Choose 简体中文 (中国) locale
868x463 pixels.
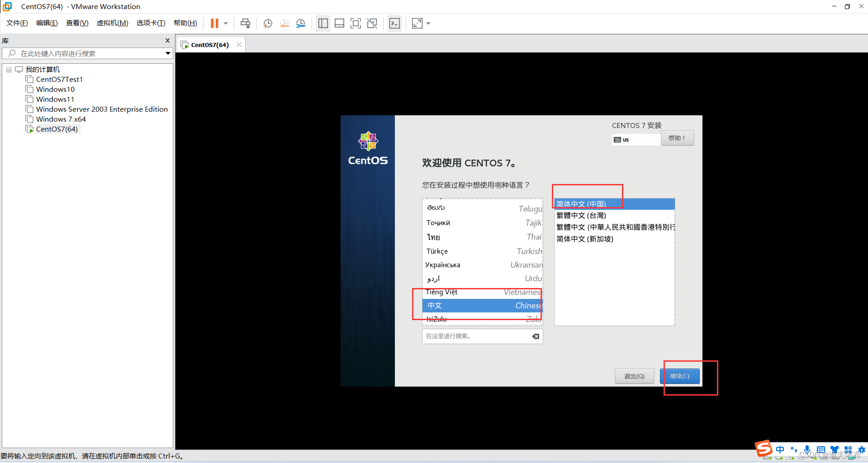[614, 204]
